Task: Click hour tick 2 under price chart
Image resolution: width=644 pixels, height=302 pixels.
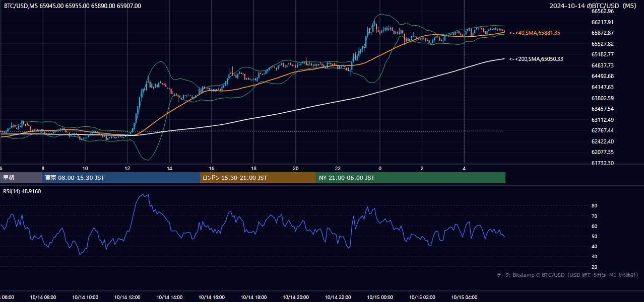Action: (422, 169)
